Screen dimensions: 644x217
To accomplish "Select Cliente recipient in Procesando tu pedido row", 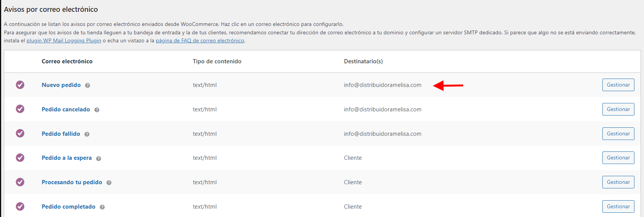I will tap(353, 182).
